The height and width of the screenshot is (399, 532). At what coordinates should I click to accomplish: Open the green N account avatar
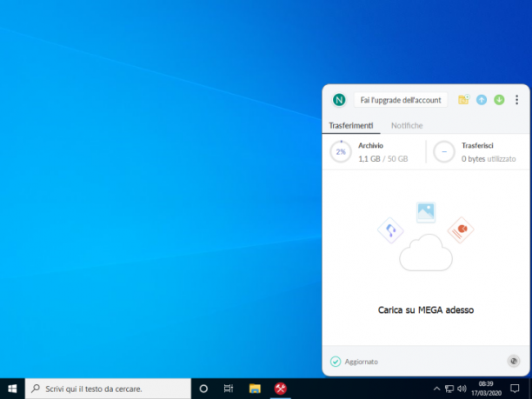339,100
